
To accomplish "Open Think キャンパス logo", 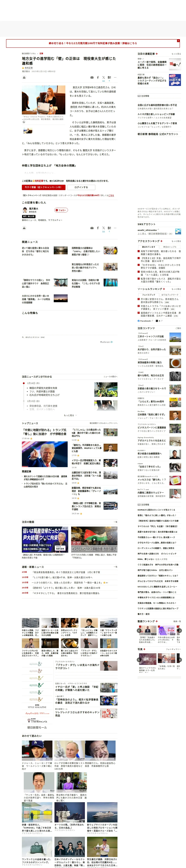I will click(x=37, y=721).
